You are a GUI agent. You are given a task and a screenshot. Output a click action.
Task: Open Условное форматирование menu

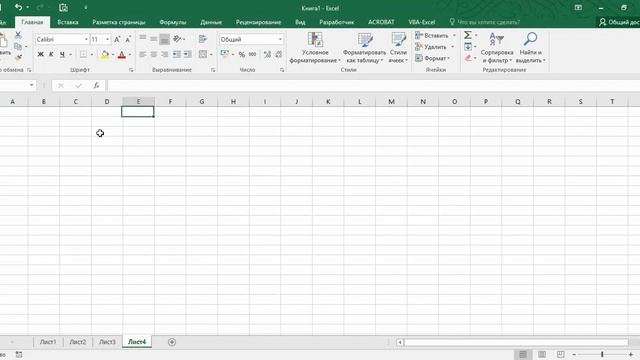coord(315,48)
